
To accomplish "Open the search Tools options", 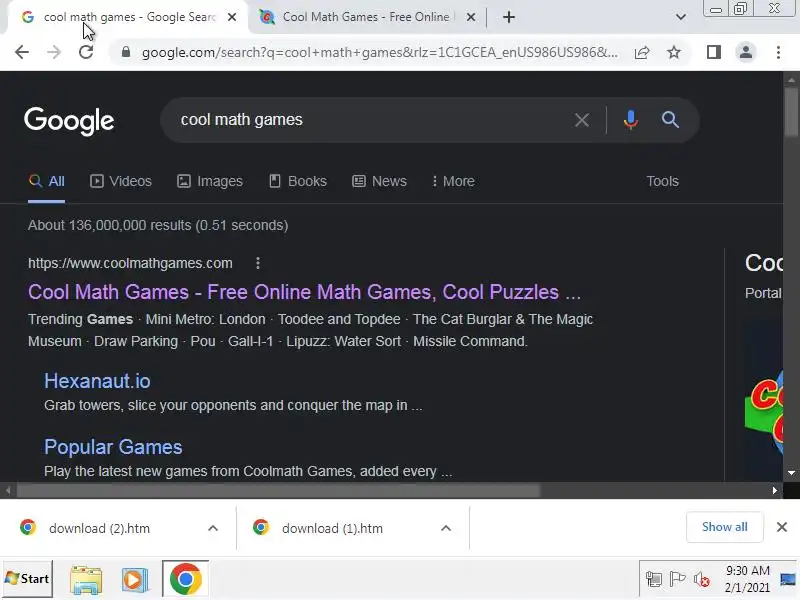I will click(662, 182).
